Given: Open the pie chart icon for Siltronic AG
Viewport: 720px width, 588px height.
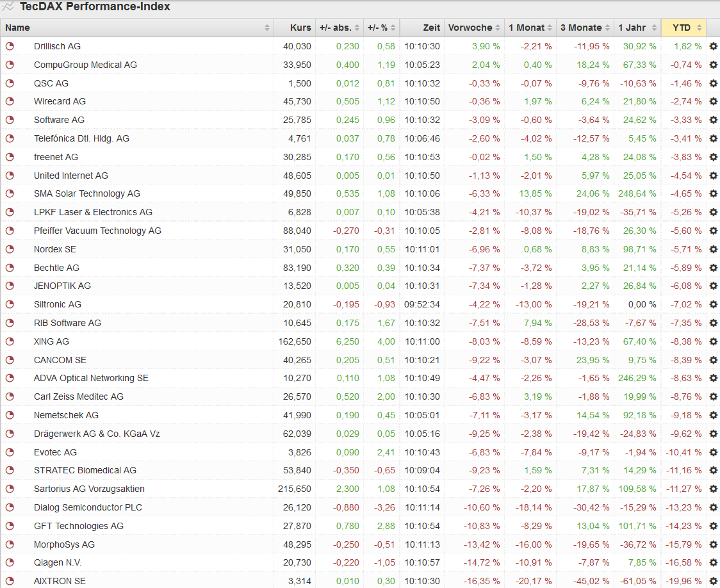Looking at the screenshot, I should pyautogui.click(x=10, y=304).
